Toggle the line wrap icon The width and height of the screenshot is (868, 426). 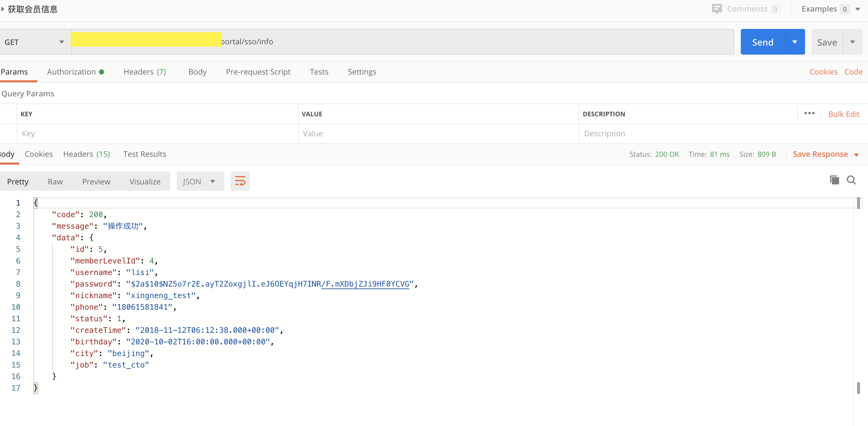(240, 181)
